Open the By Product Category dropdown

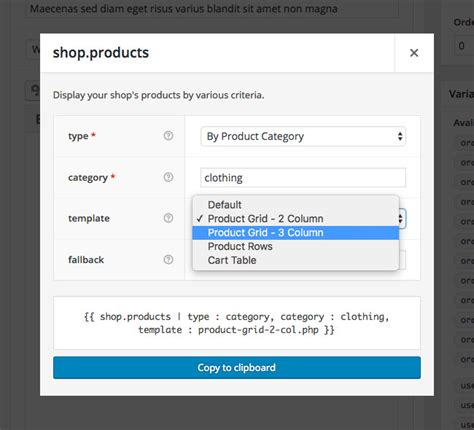pyautogui.click(x=303, y=136)
